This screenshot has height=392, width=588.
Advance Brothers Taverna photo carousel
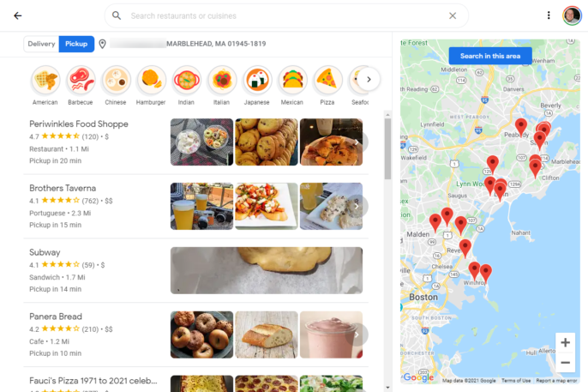tap(357, 207)
